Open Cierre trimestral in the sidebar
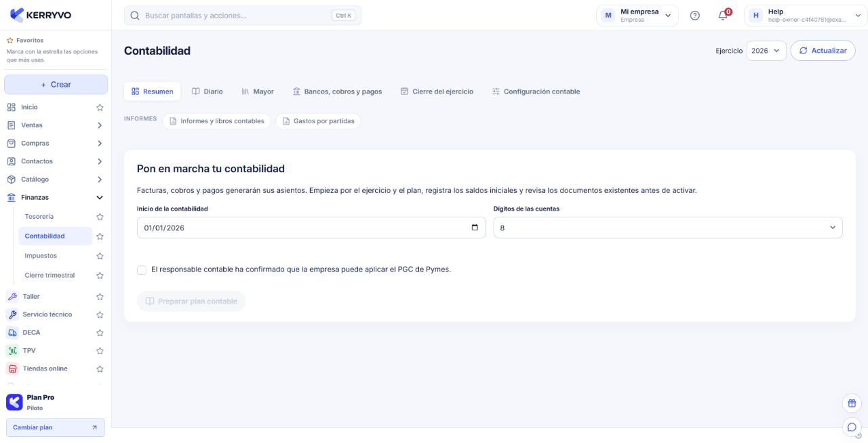Image resolution: width=868 pixels, height=443 pixels. (50, 276)
